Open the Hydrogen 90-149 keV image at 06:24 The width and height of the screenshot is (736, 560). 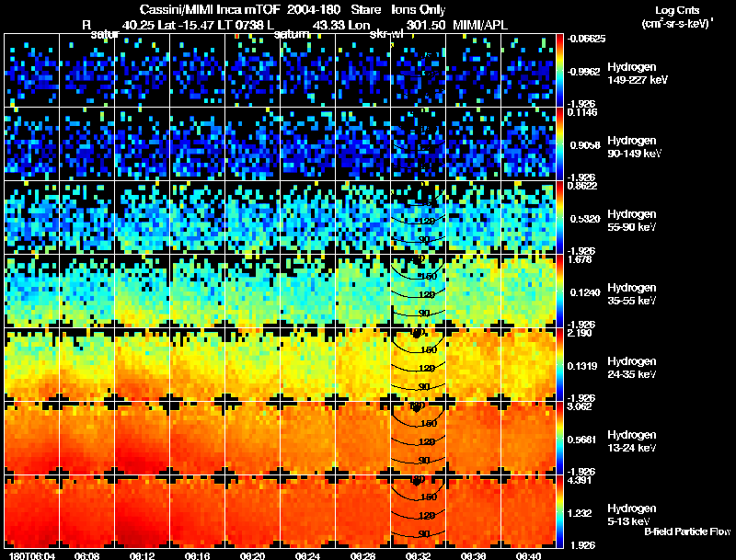tap(307, 144)
